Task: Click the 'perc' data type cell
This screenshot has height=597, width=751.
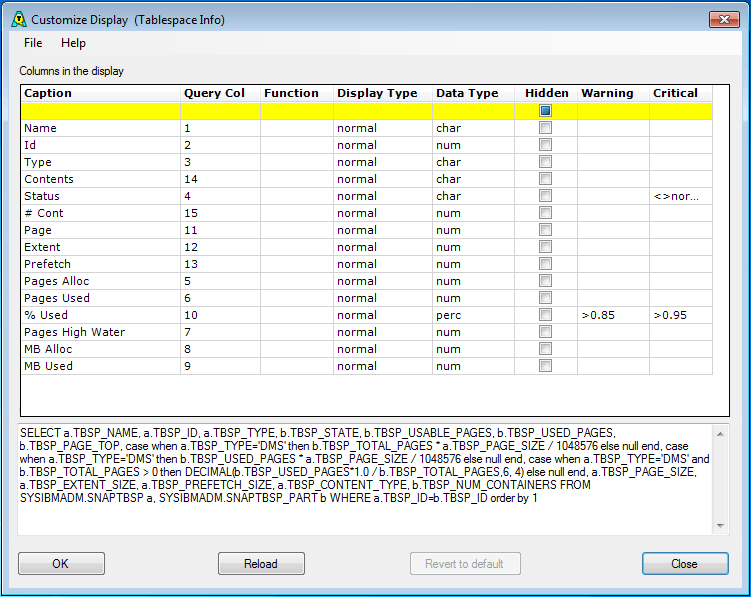Action: pos(474,315)
